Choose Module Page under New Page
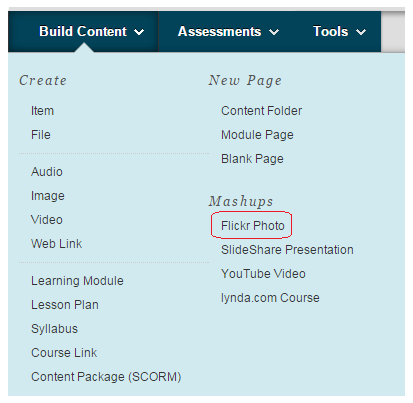Image resolution: width=413 pixels, height=403 pixels. (257, 135)
